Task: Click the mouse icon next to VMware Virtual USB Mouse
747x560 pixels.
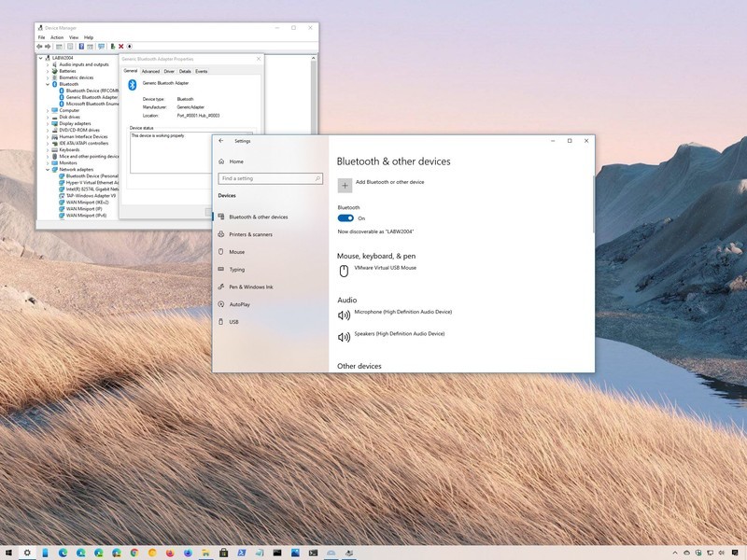Action: pyautogui.click(x=344, y=271)
